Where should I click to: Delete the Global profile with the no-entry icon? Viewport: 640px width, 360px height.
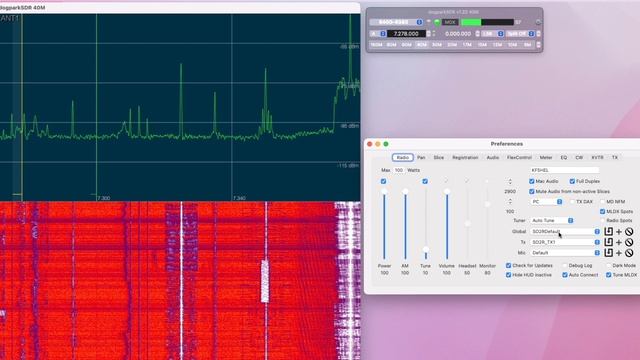[629, 232]
